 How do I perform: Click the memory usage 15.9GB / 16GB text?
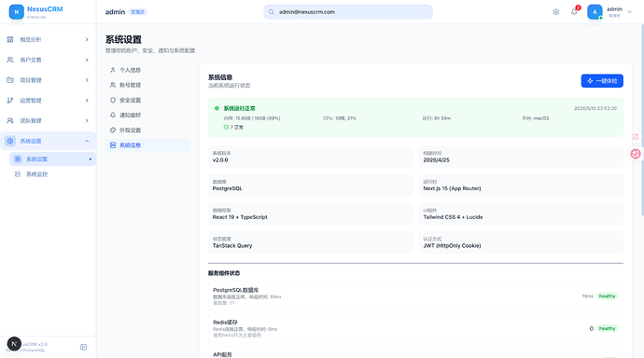(252, 118)
